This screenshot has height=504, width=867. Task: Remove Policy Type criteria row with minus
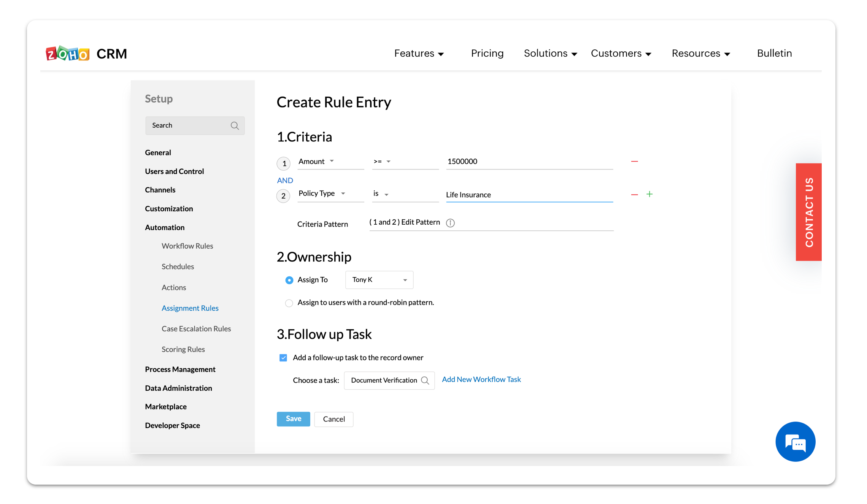pos(634,194)
